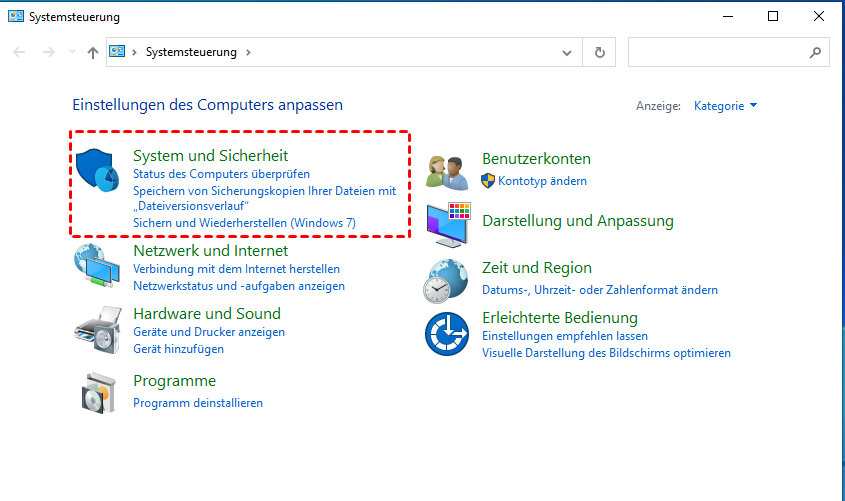Click the Zeit und Region clock icon

[x=447, y=280]
